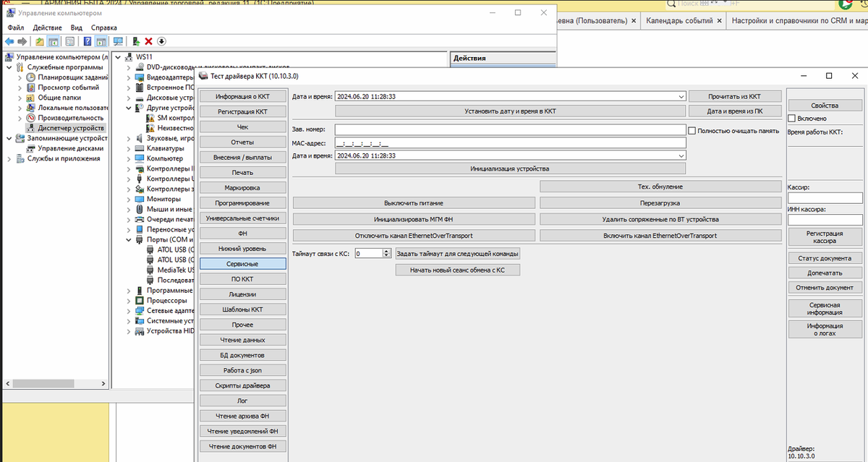Focus the Зав. номер input field
The width and height of the screenshot is (868, 462).
[x=511, y=130]
